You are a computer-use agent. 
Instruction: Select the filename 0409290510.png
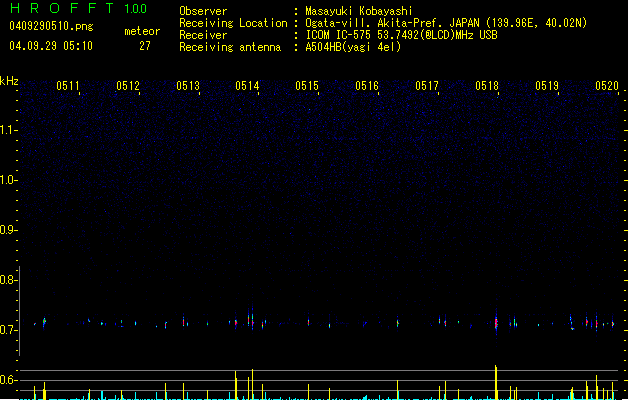coord(51,26)
